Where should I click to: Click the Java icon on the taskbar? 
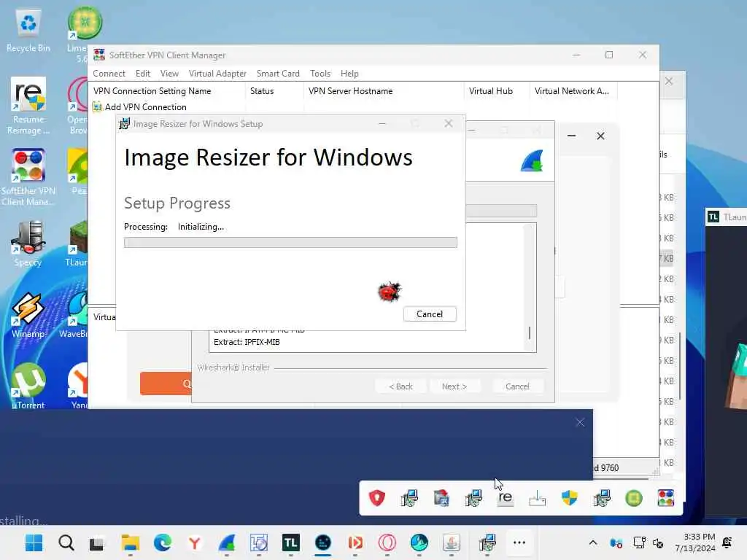451,542
